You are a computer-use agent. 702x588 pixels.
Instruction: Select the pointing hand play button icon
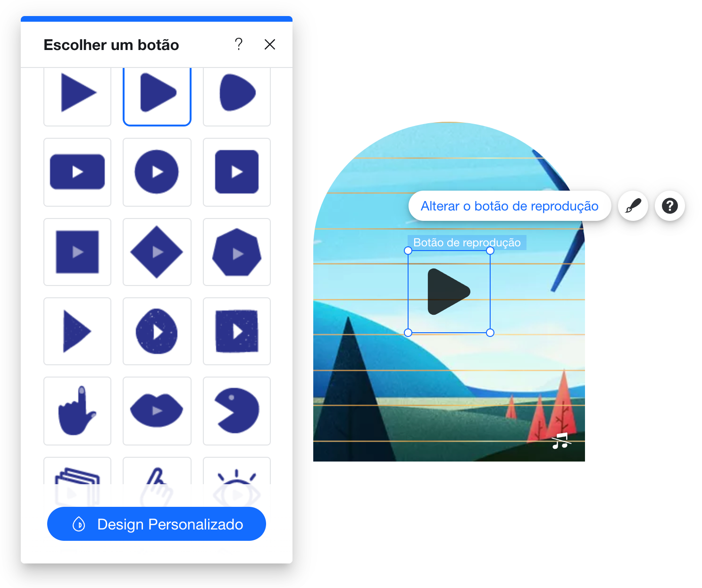click(x=77, y=411)
